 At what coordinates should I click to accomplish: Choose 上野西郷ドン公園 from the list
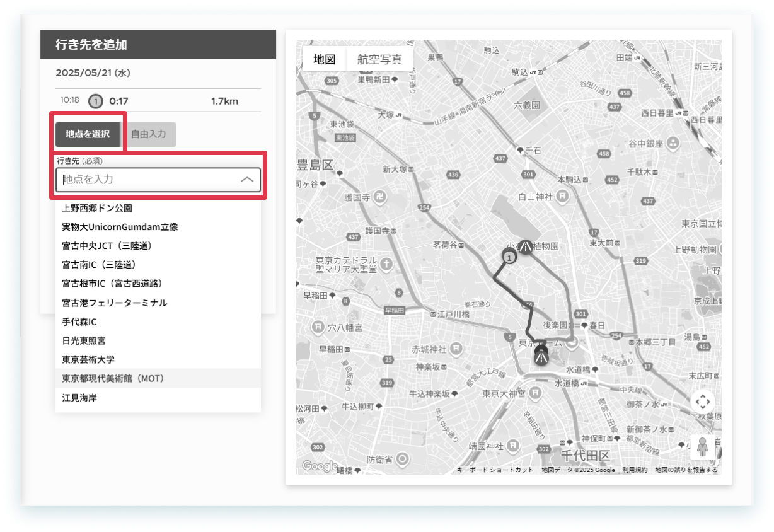click(158, 207)
